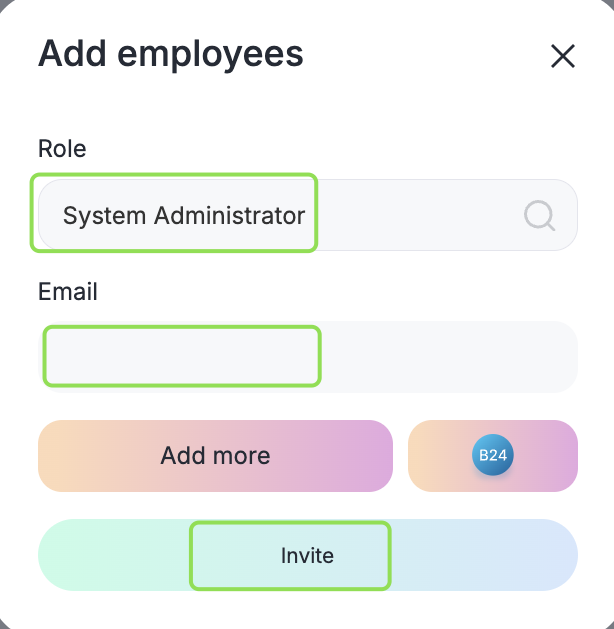Close the Add employees dialog
The width and height of the screenshot is (614, 629).
563,56
